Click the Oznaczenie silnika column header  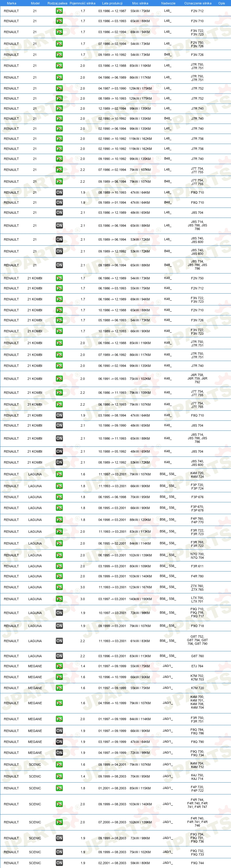[x=198, y=3]
